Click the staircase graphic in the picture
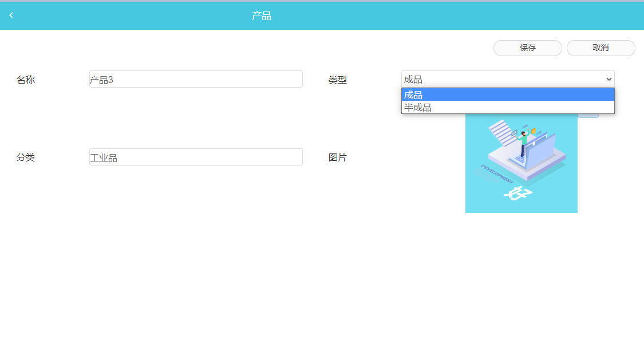The image size is (644, 339). [503, 132]
